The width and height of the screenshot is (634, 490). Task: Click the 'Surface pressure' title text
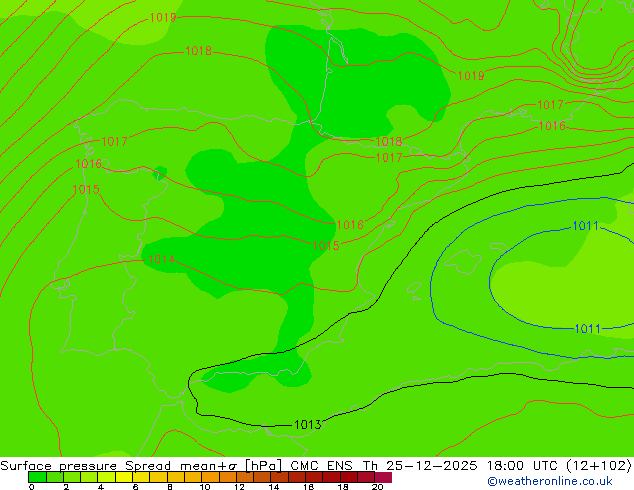coord(59,466)
